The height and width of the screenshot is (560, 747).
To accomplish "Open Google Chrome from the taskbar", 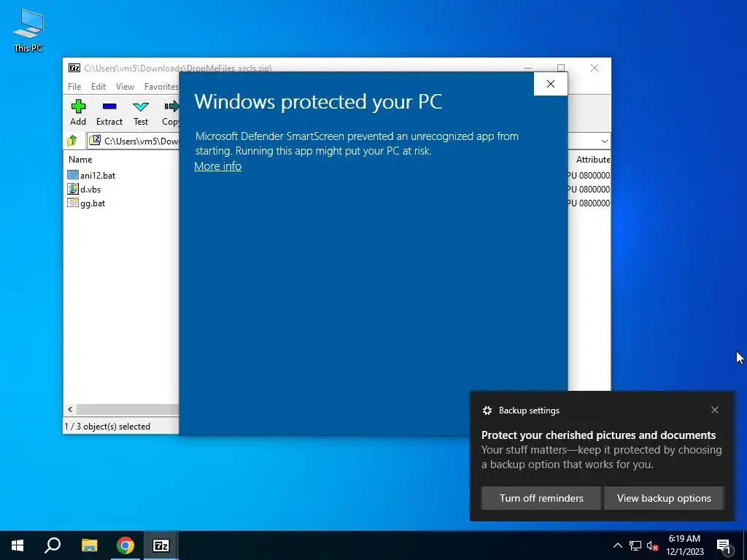I will click(x=125, y=545).
